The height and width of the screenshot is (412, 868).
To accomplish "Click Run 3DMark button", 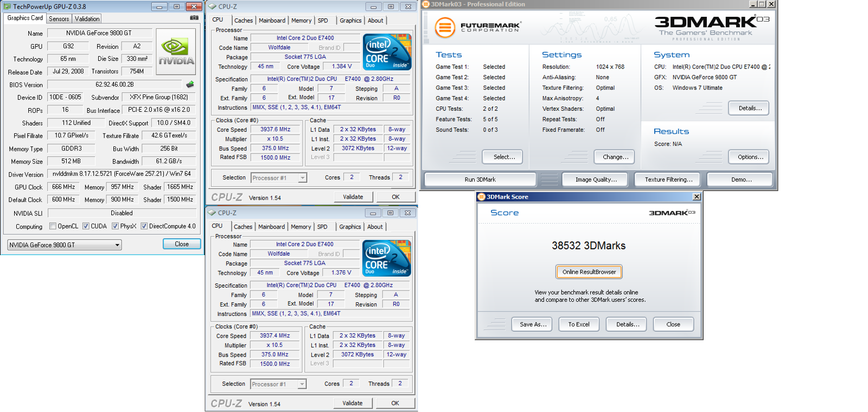I will pos(480,180).
